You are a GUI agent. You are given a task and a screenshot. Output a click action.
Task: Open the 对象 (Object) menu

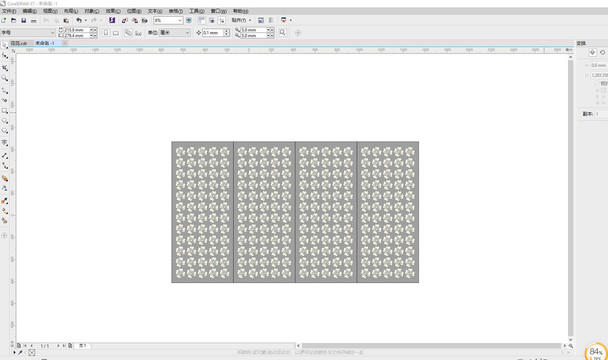tap(92, 11)
